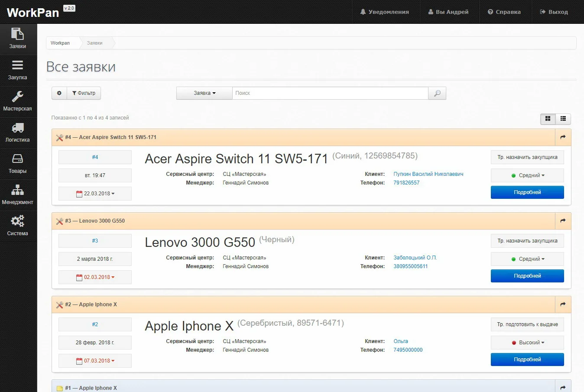Focus the Поиск search field

coord(330,93)
